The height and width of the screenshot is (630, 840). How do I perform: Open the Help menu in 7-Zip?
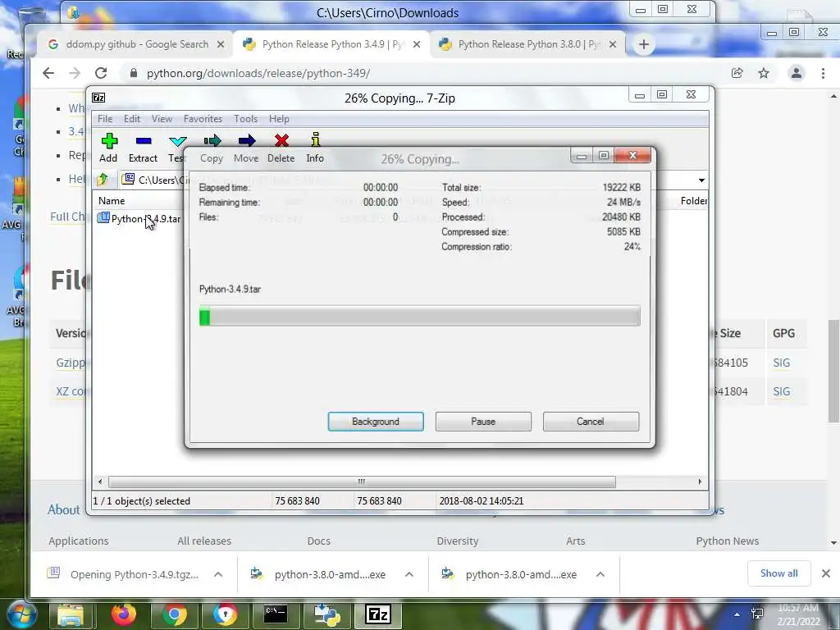279,119
